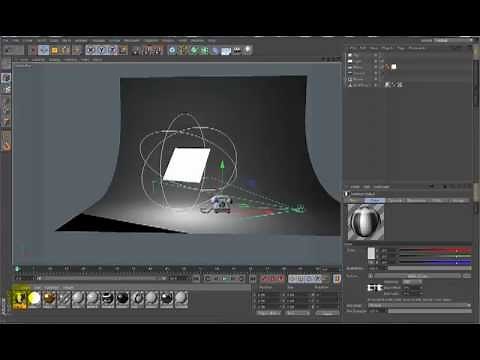The height and width of the screenshot is (360, 480).
Task: Toggle visibility dots of the top object
Action: 376,55
